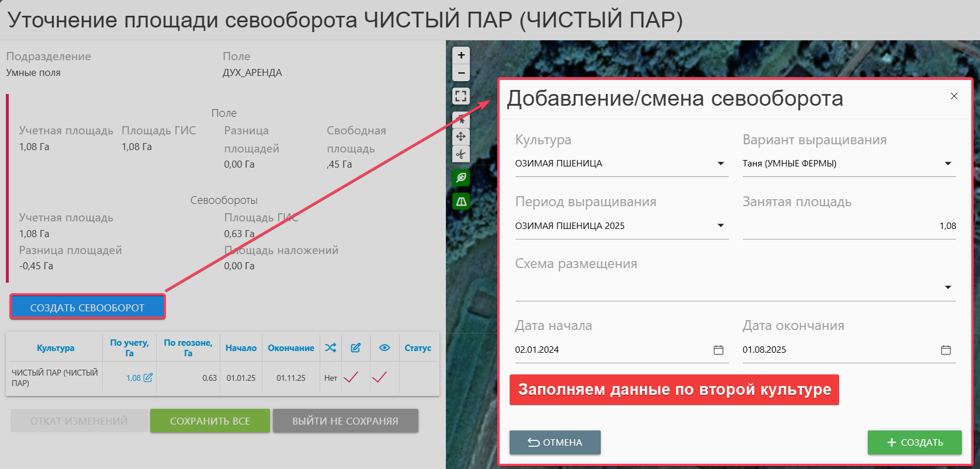
Task: Select the move/pan map tool
Action: [461, 137]
